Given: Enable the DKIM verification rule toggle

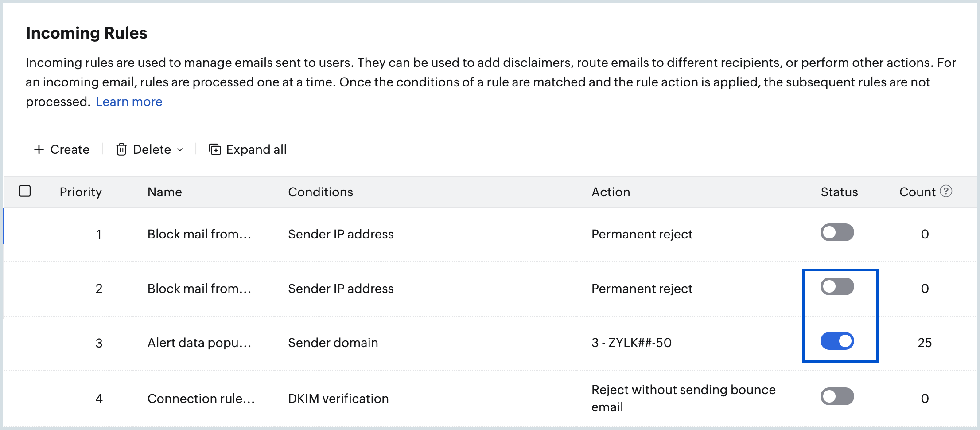Looking at the screenshot, I should 837,396.
